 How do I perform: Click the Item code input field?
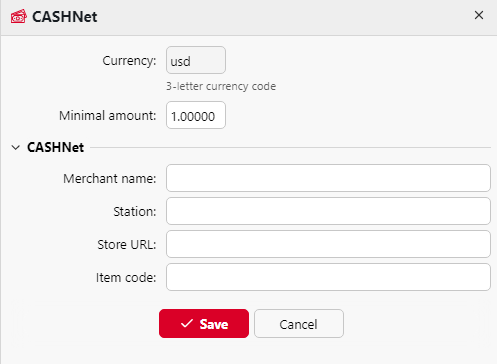(328, 277)
